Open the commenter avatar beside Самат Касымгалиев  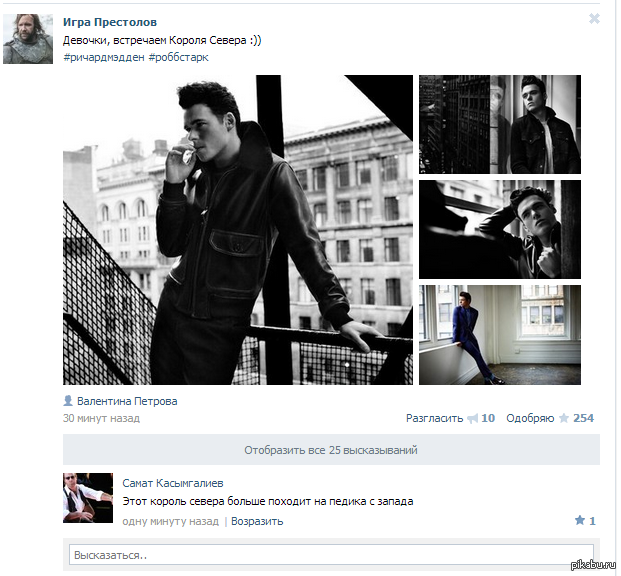[x=88, y=498]
